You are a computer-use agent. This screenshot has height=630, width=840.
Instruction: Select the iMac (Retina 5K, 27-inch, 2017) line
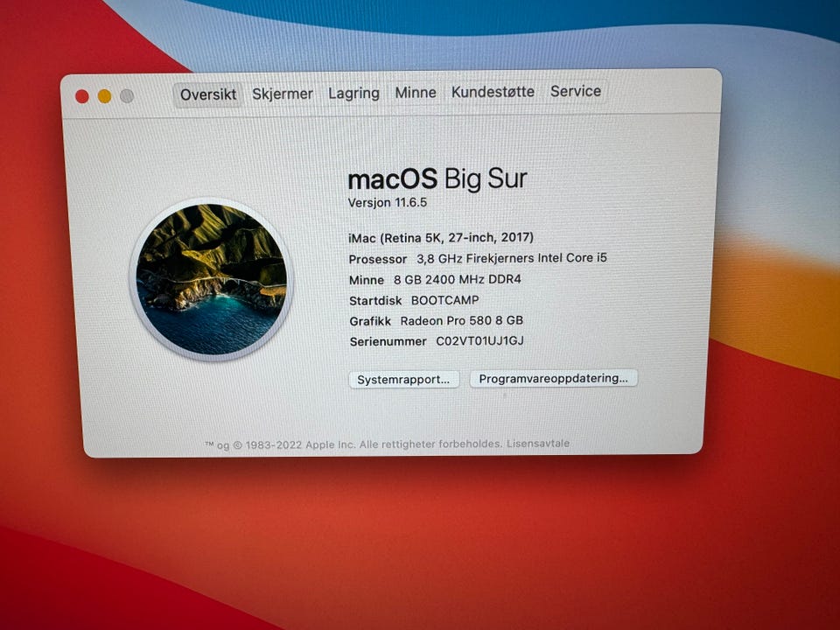[x=441, y=237]
